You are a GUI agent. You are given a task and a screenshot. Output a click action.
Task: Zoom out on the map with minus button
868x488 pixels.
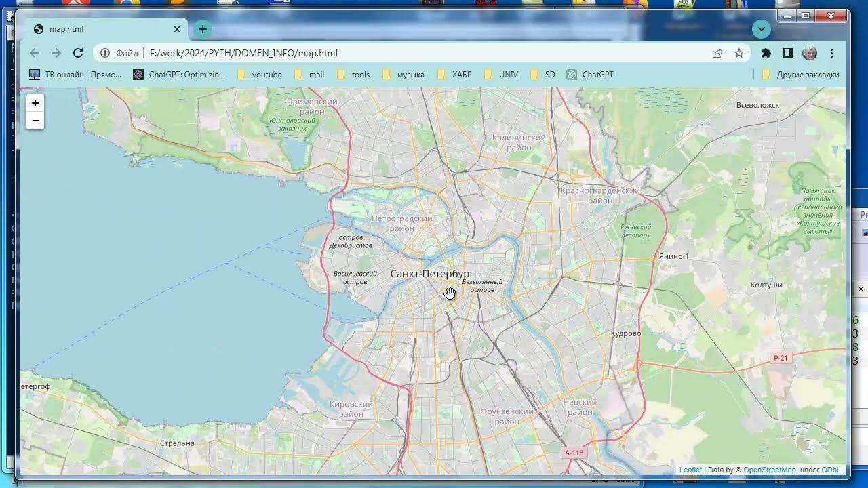click(x=35, y=121)
